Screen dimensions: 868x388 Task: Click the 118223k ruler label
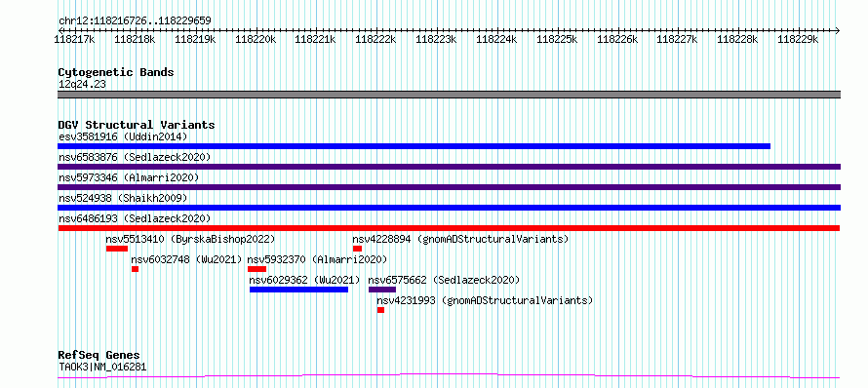click(436, 39)
